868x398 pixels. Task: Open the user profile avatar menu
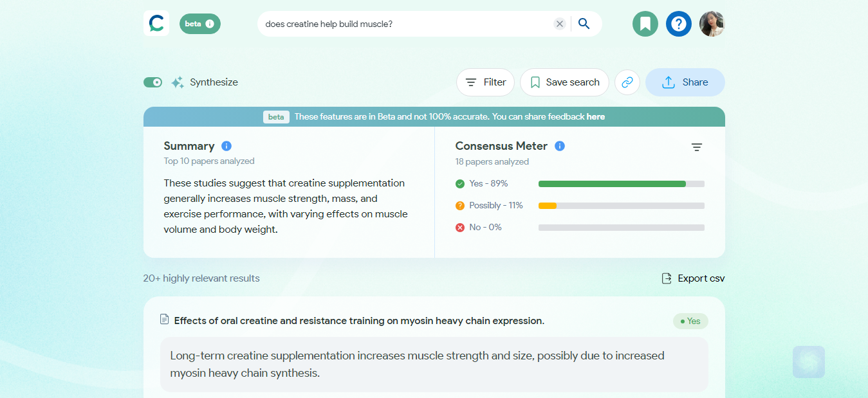click(712, 24)
